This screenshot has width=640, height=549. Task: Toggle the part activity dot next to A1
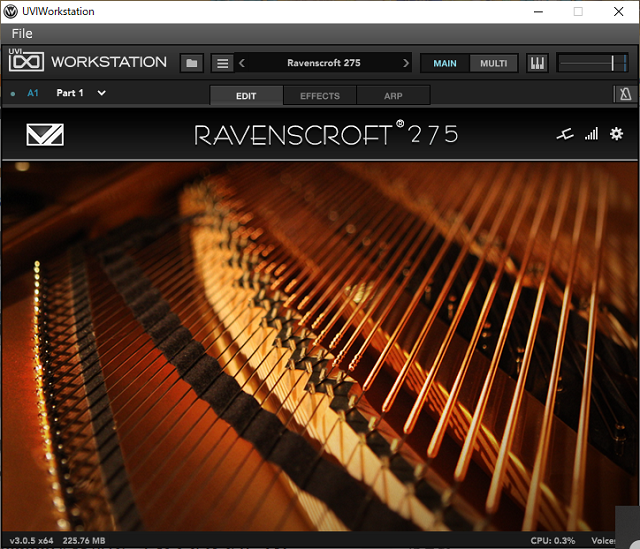[x=13, y=93]
